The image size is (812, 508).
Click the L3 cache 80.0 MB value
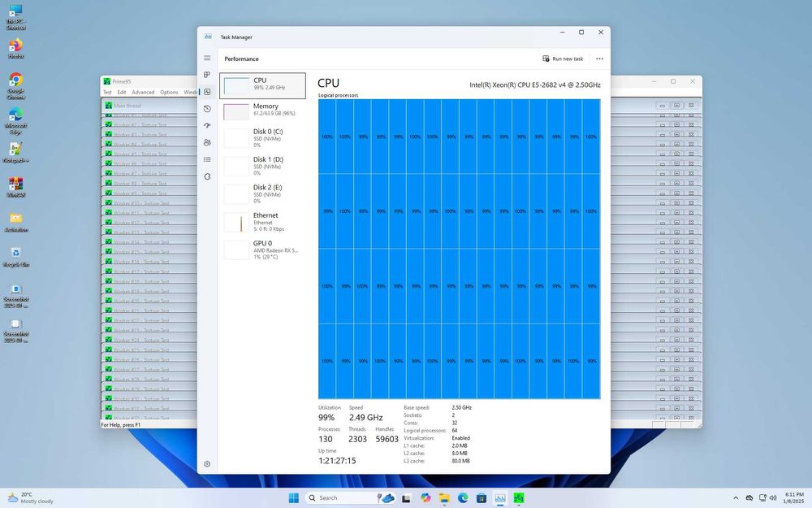pos(460,461)
